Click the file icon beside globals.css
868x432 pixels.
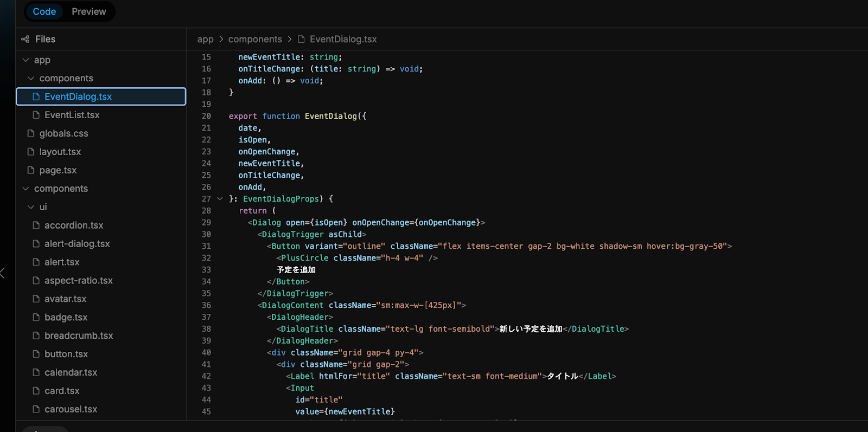31,133
